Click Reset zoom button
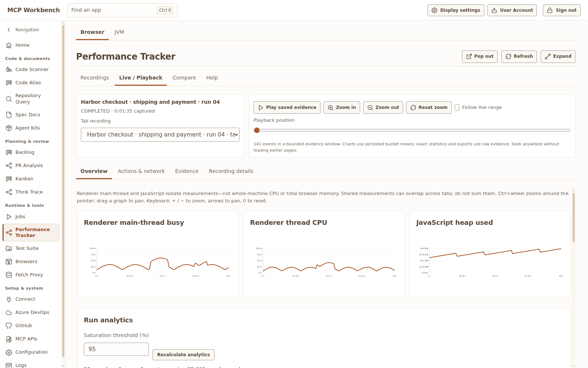The width and height of the screenshot is (588, 368). pos(429,107)
